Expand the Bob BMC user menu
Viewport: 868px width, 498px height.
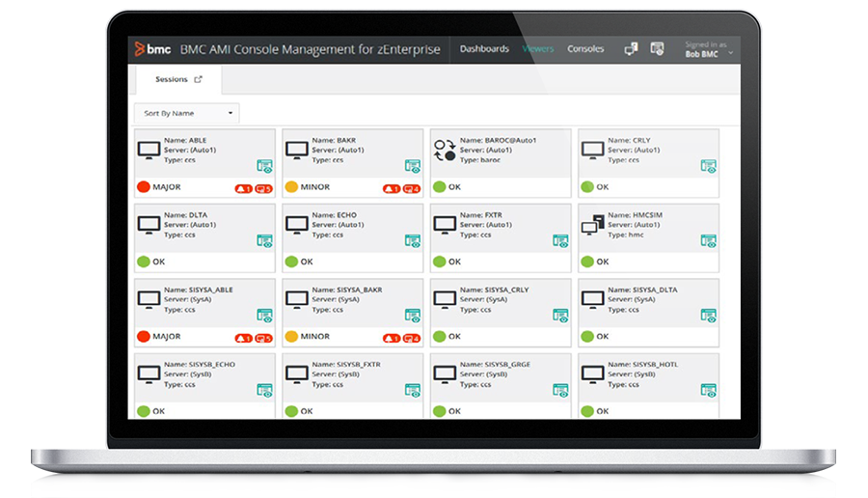click(709, 50)
